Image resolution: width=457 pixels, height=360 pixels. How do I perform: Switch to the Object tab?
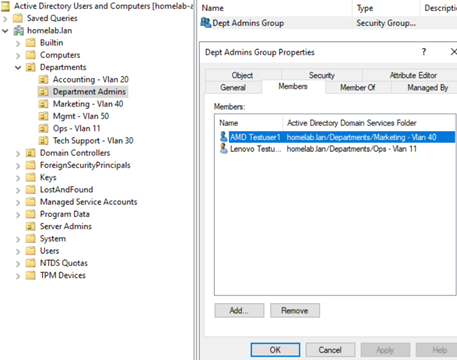pos(243,75)
